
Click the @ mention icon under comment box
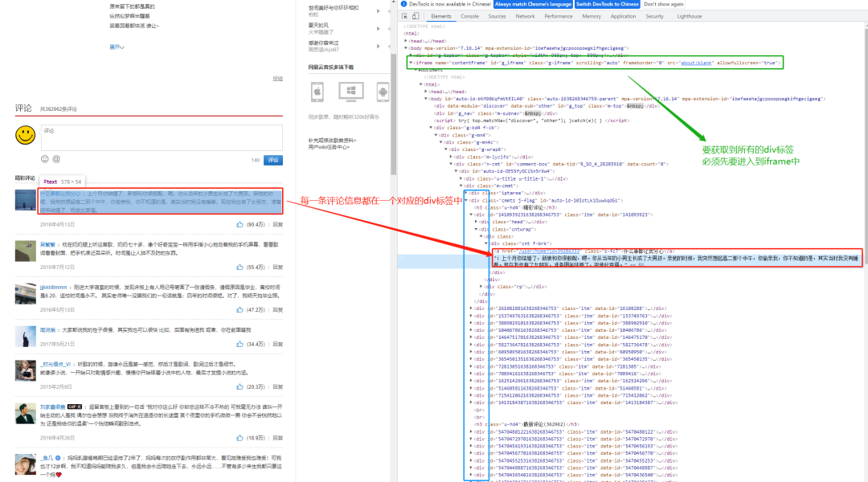point(56,159)
